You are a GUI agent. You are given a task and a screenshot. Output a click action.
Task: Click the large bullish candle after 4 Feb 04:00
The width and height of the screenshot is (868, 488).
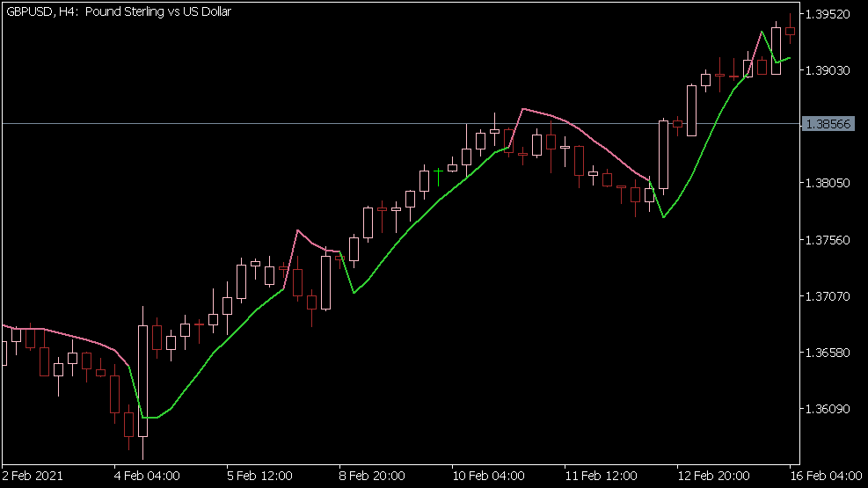(x=142, y=382)
